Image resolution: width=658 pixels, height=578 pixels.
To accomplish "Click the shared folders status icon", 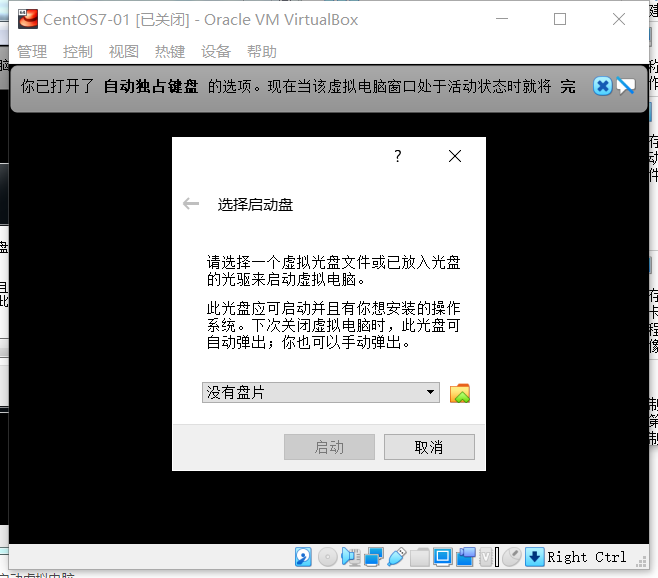I will pos(420,557).
